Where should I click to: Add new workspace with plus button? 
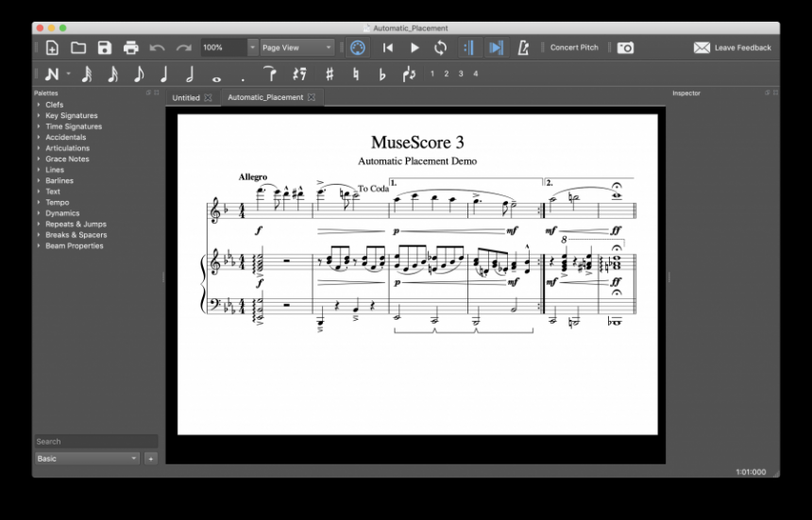(x=151, y=459)
